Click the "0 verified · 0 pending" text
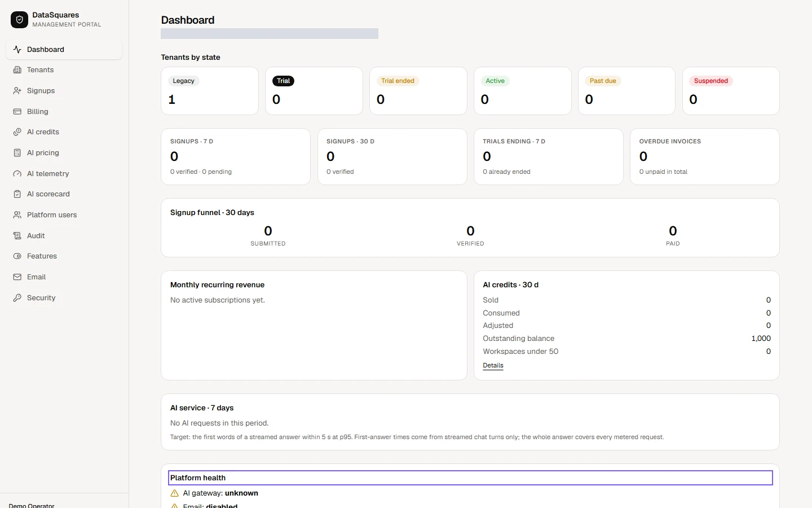This screenshot has height=508, width=812. click(201, 172)
